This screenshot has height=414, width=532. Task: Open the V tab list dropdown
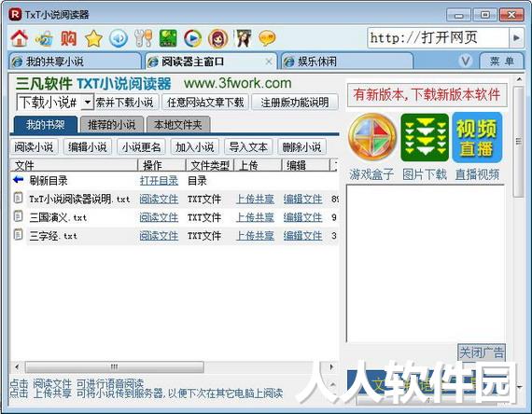[466, 61]
